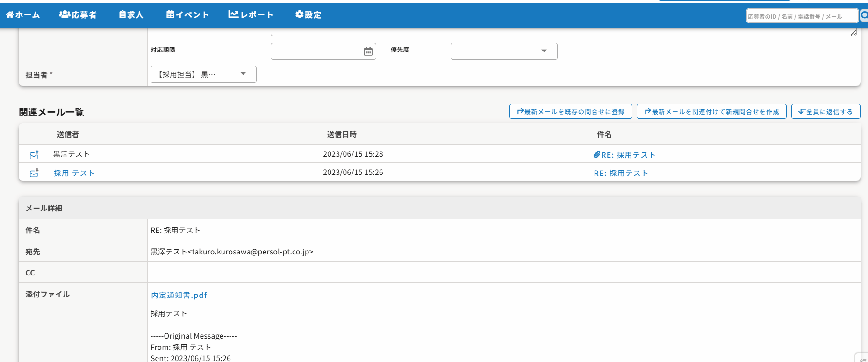
Task: Open the 内定通知書.pdf attachment link
Action: pyautogui.click(x=179, y=295)
